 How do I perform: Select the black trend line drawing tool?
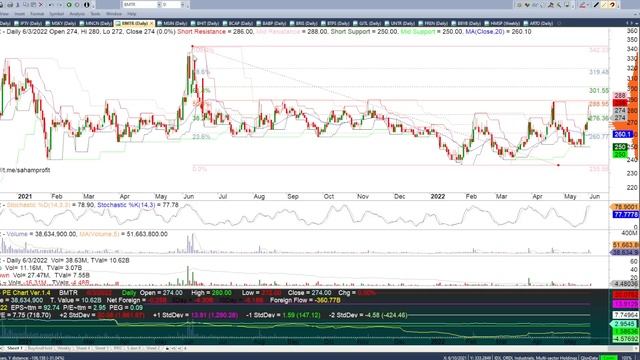(596, 4)
